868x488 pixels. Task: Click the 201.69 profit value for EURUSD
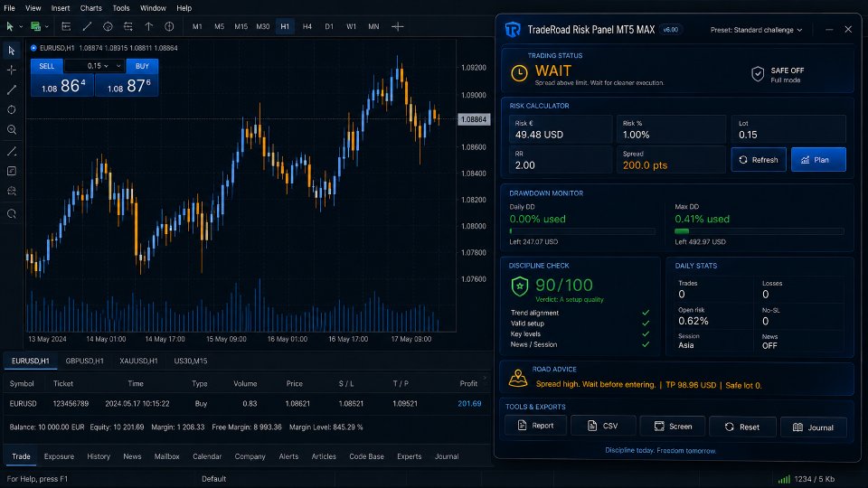[469, 403]
